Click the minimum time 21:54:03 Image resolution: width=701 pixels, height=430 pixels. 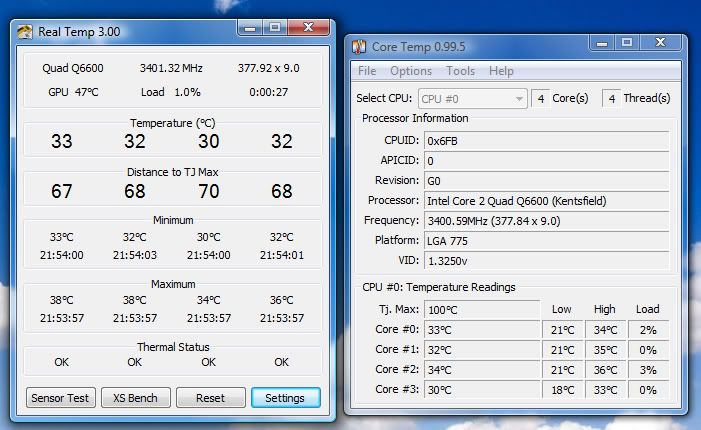tap(135, 255)
